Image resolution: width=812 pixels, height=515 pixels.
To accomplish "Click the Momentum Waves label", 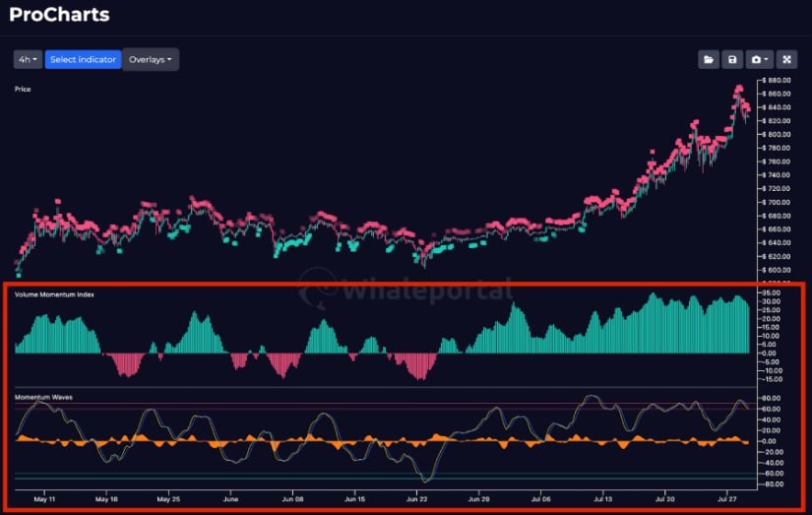I will tap(43, 398).
